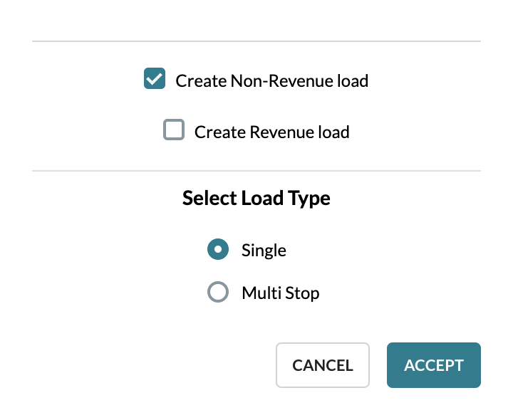Choose the Multi Stop radio button

[x=218, y=292]
